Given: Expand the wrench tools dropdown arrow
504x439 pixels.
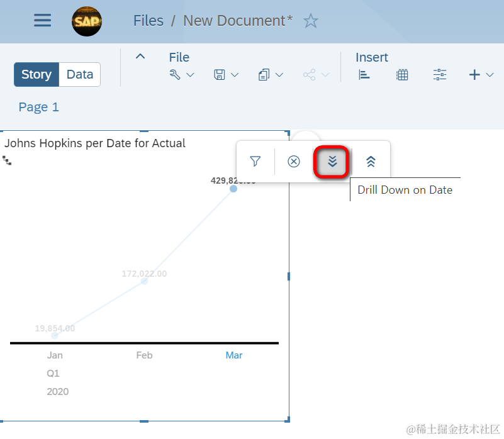Looking at the screenshot, I should 190,75.
